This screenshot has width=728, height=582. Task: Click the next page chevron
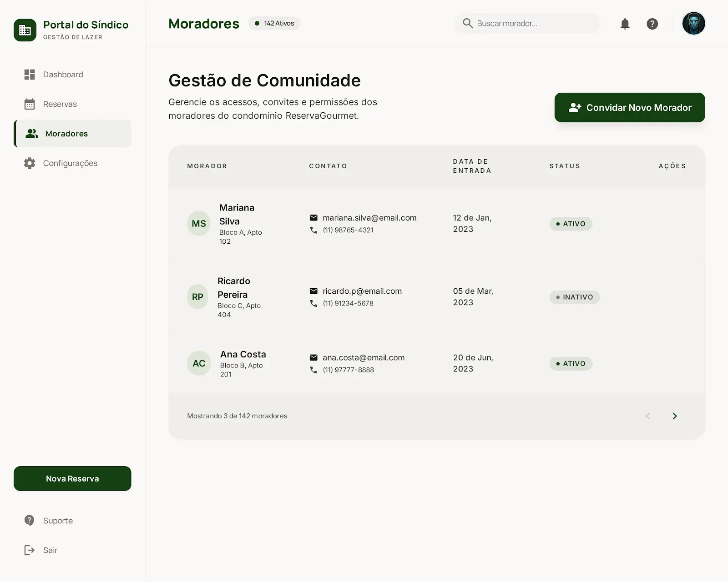coord(675,416)
